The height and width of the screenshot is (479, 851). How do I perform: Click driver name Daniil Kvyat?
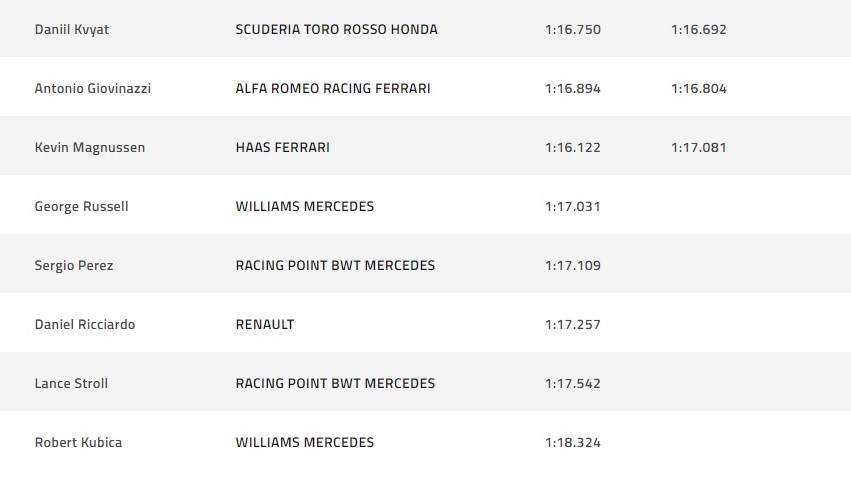coord(72,29)
